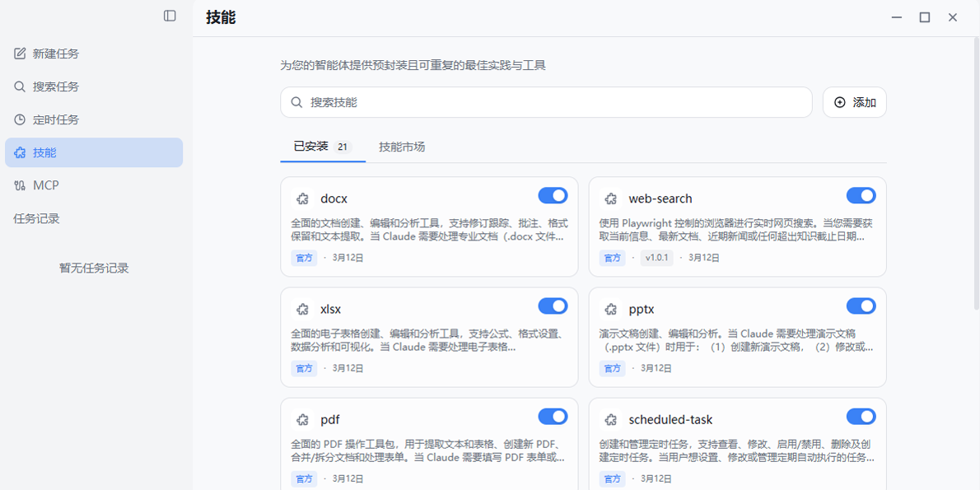Screen dimensions: 980x490
Task: Open 新建任务 in the sidebar
Action: (56, 54)
